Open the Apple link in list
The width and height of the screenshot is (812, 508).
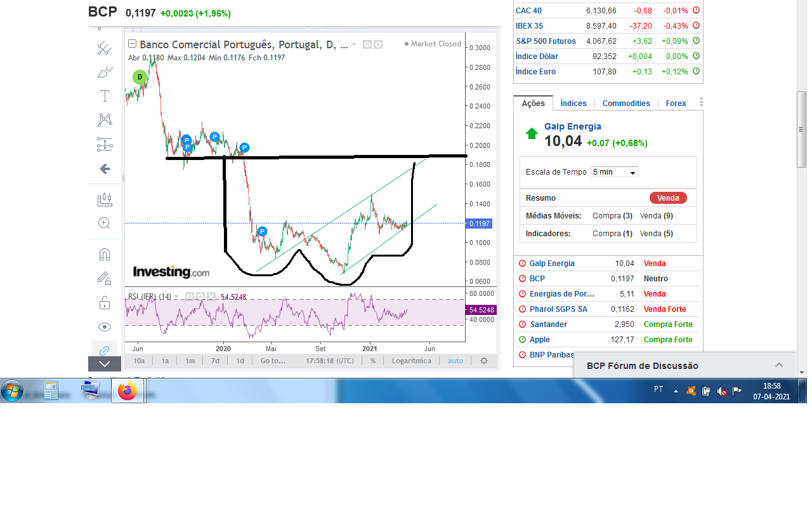pyautogui.click(x=540, y=340)
